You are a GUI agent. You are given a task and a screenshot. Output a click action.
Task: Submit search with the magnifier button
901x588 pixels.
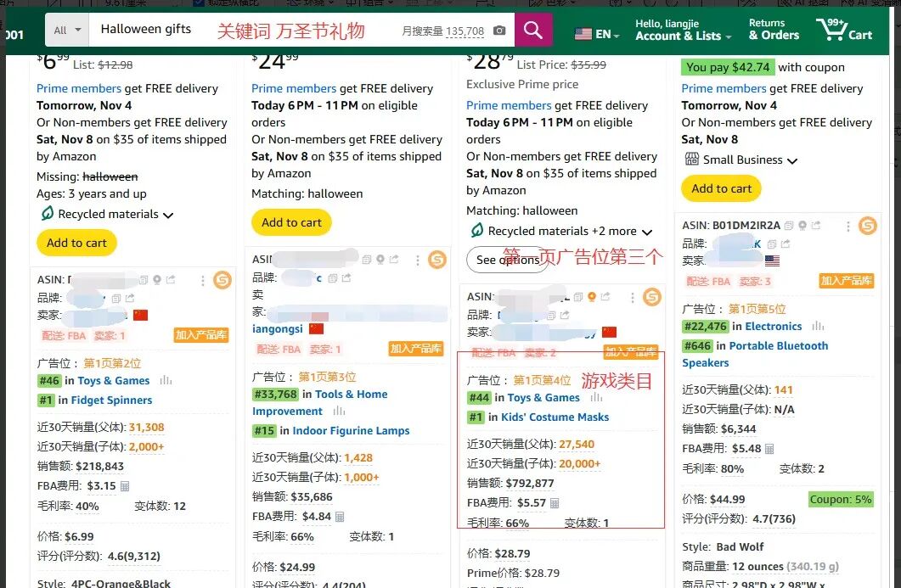(533, 30)
